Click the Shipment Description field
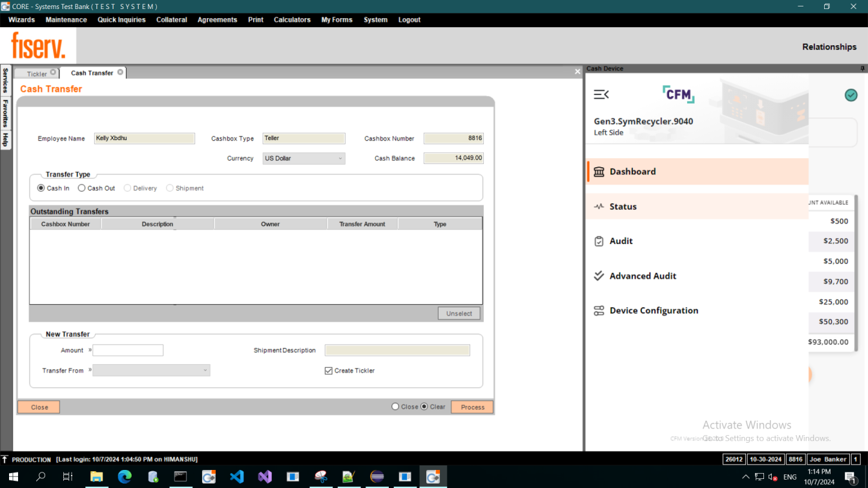The height and width of the screenshot is (488, 868). click(397, 351)
